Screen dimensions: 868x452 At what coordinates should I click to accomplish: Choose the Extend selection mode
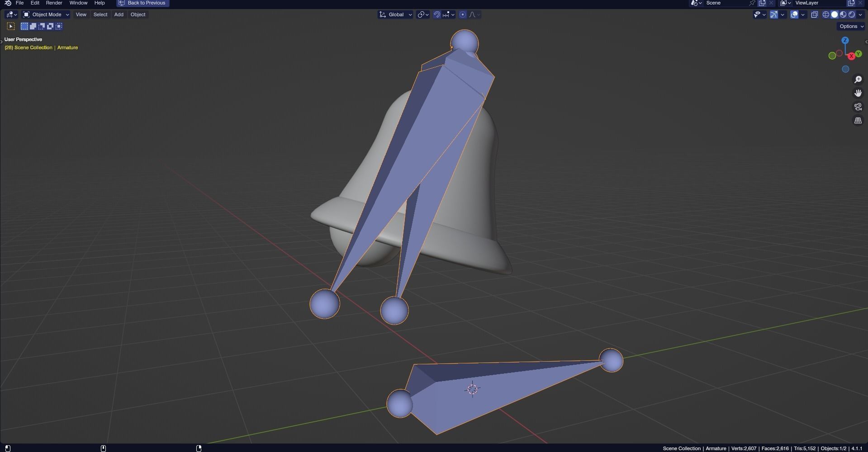point(33,26)
